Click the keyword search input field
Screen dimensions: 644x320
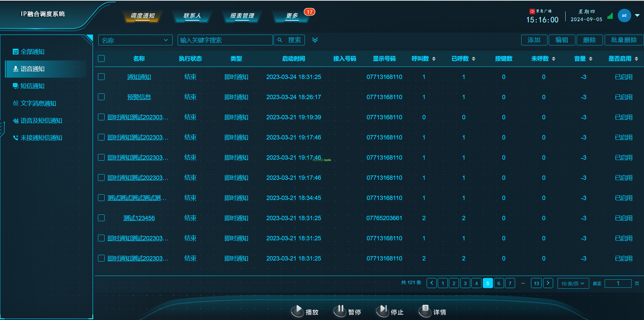point(225,40)
